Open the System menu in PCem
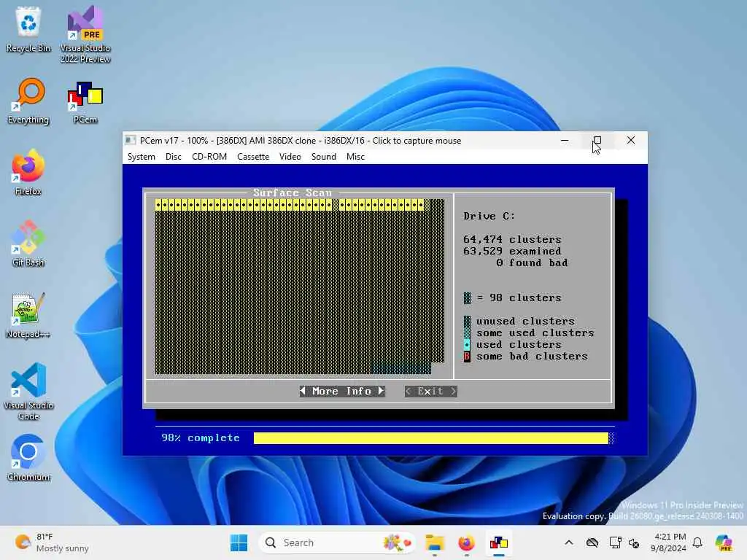This screenshot has height=560, width=747. 141,157
